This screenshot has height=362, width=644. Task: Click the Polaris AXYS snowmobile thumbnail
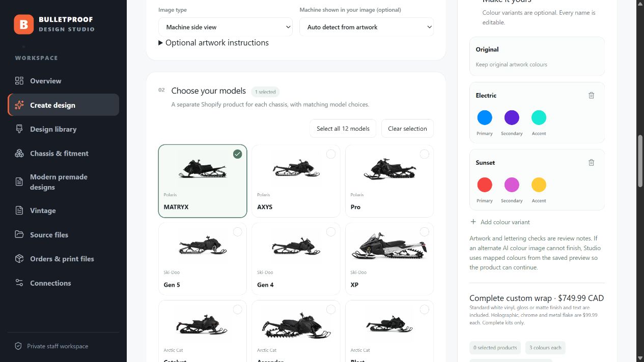click(296, 168)
